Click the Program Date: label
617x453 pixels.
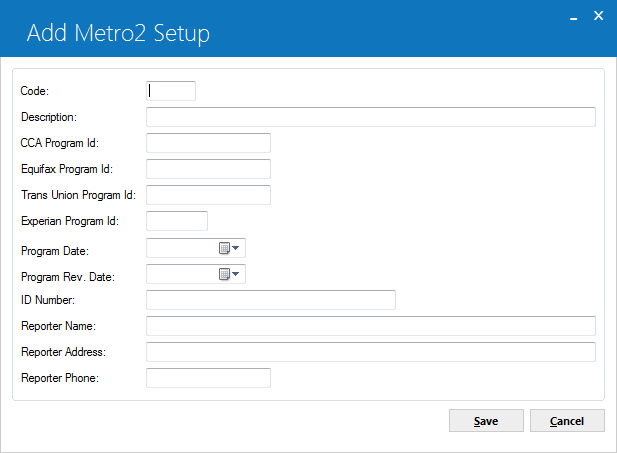coord(55,251)
